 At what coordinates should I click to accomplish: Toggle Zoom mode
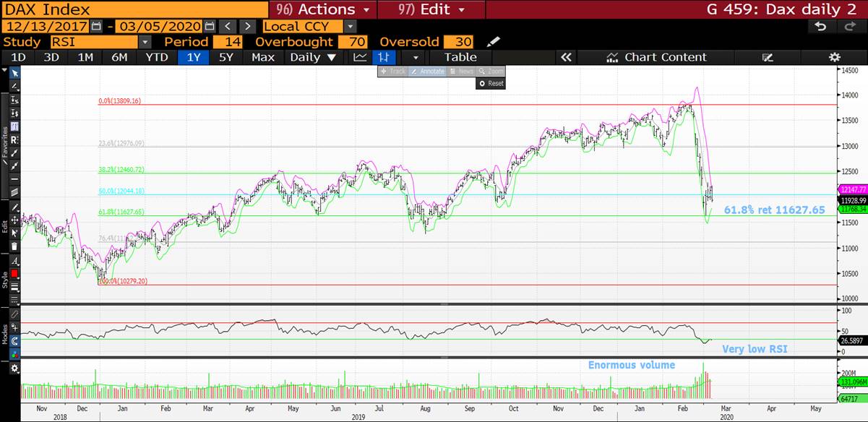[491, 72]
